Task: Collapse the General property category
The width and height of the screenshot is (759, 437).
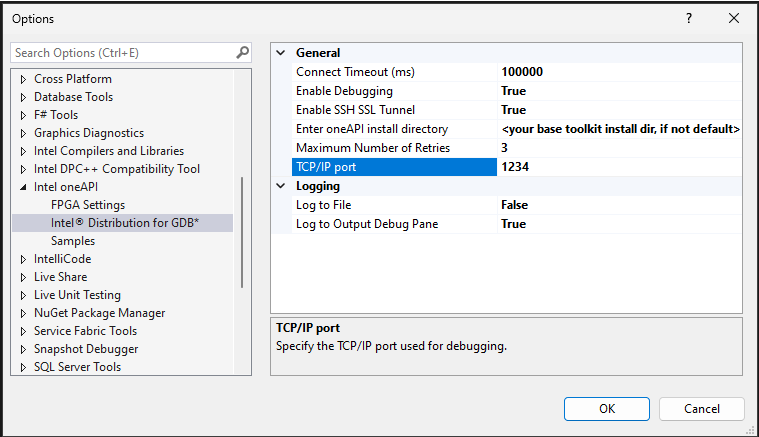Action: point(281,53)
